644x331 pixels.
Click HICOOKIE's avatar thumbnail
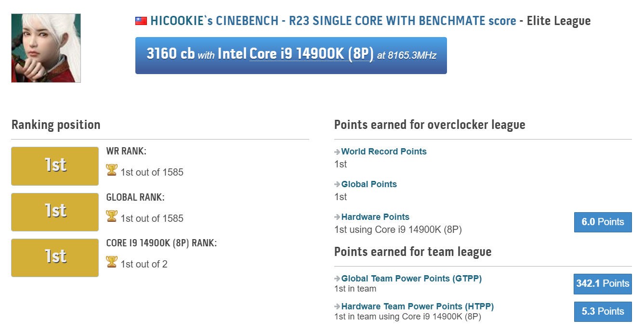[x=46, y=48]
